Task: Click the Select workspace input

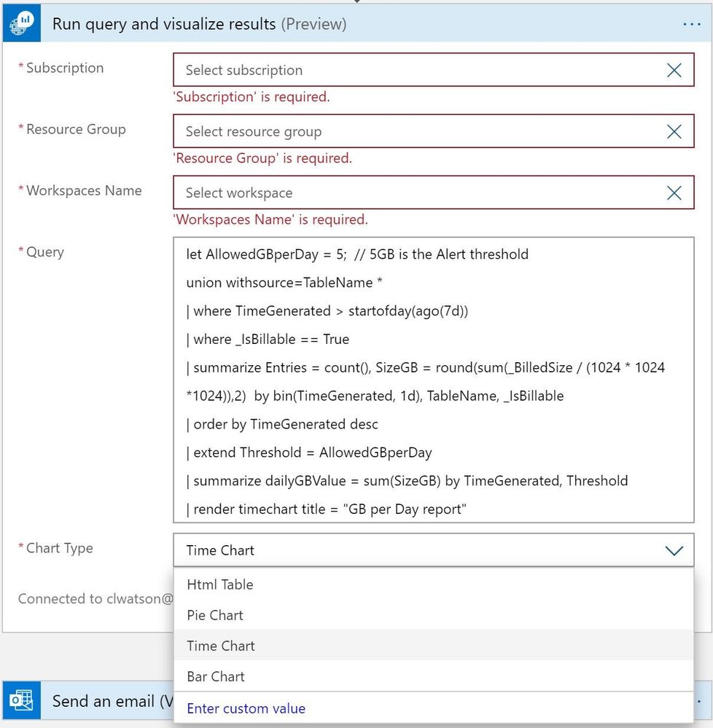Action: (x=433, y=192)
